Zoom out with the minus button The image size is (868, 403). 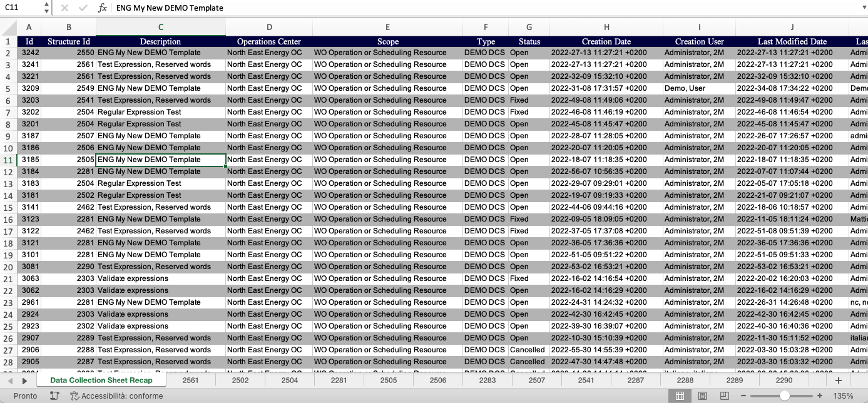point(743,396)
